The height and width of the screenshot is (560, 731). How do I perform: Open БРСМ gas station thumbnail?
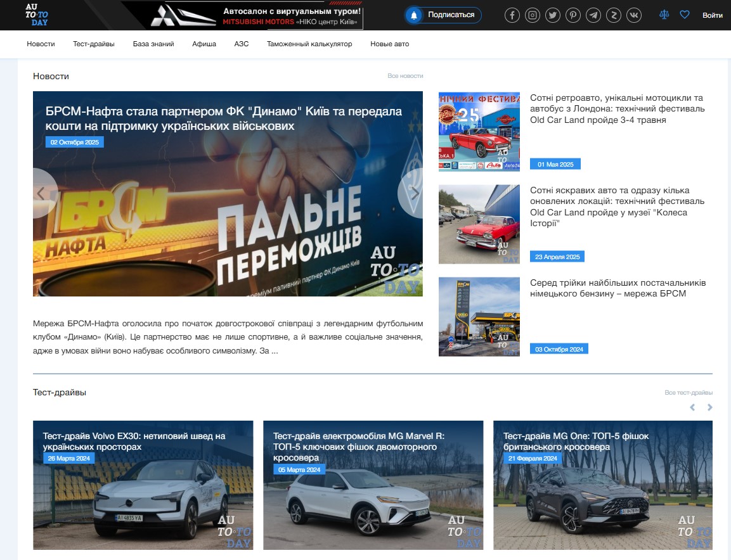479,317
